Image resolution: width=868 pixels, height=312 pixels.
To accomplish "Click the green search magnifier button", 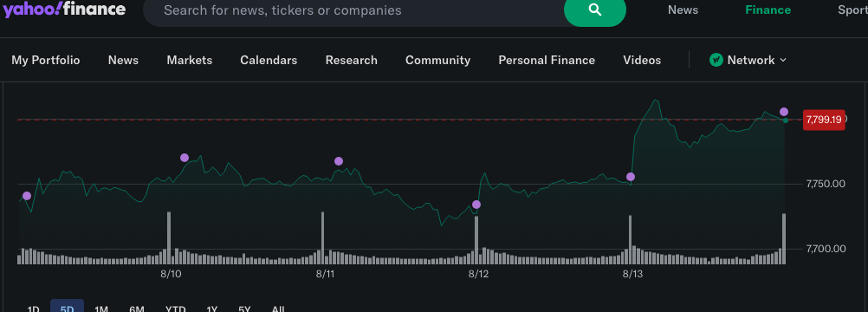I will (x=594, y=10).
